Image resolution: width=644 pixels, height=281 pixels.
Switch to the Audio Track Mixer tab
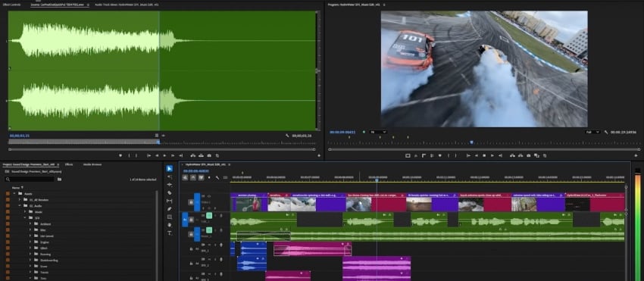[127, 5]
